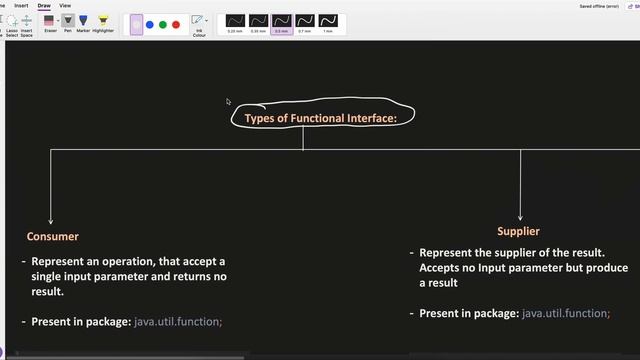The height and width of the screenshot is (360, 640).
Task: Select the 0.7 mm stroke thickness
Action: (x=304, y=24)
